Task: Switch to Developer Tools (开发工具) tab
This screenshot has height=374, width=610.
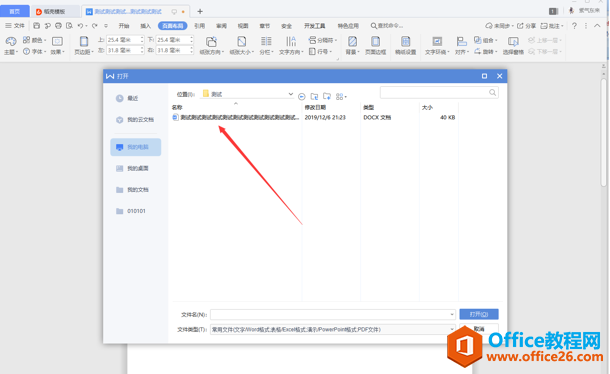Action: click(x=314, y=26)
